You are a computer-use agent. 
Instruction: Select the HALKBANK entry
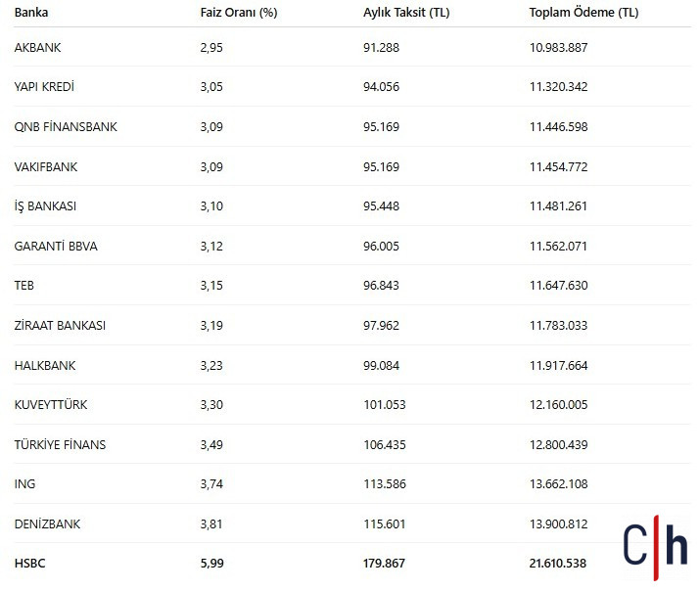coord(45,365)
